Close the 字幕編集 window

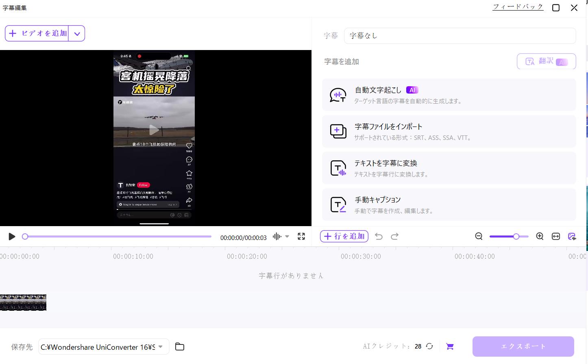[574, 8]
